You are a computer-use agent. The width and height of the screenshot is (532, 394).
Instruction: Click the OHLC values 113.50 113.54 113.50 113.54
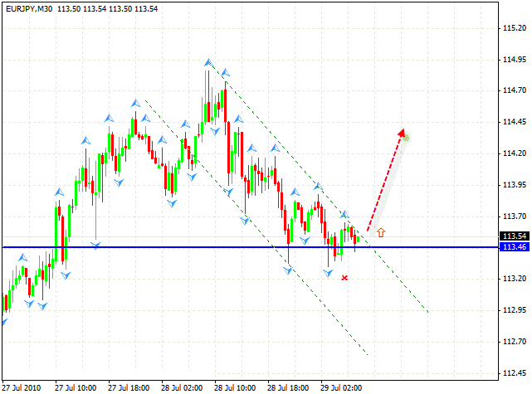coord(108,9)
